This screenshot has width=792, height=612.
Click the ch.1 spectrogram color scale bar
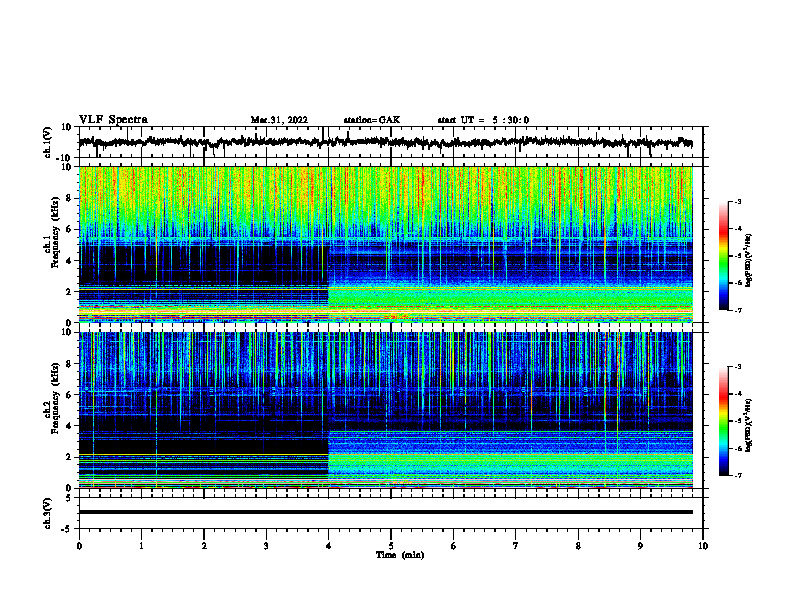(x=724, y=256)
